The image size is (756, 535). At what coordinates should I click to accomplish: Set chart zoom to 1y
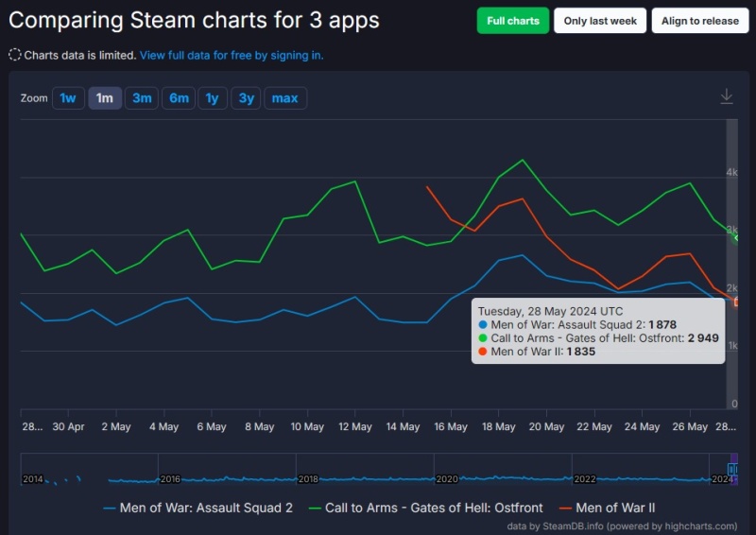click(212, 98)
